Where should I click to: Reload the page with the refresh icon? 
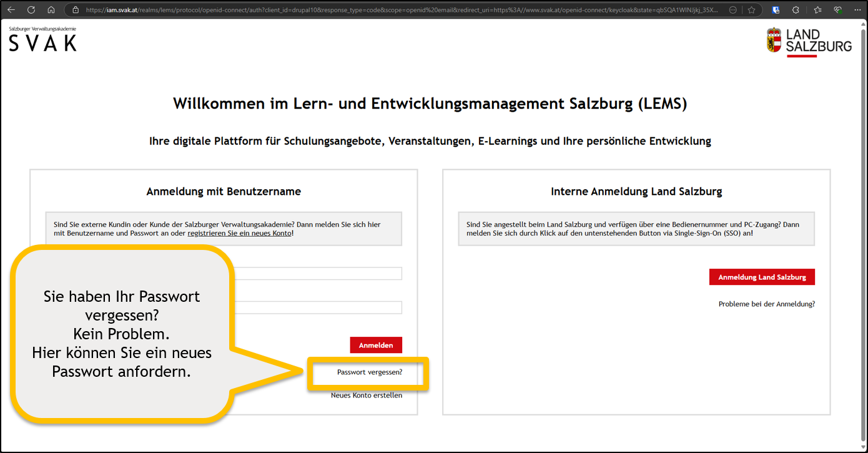pos(31,10)
